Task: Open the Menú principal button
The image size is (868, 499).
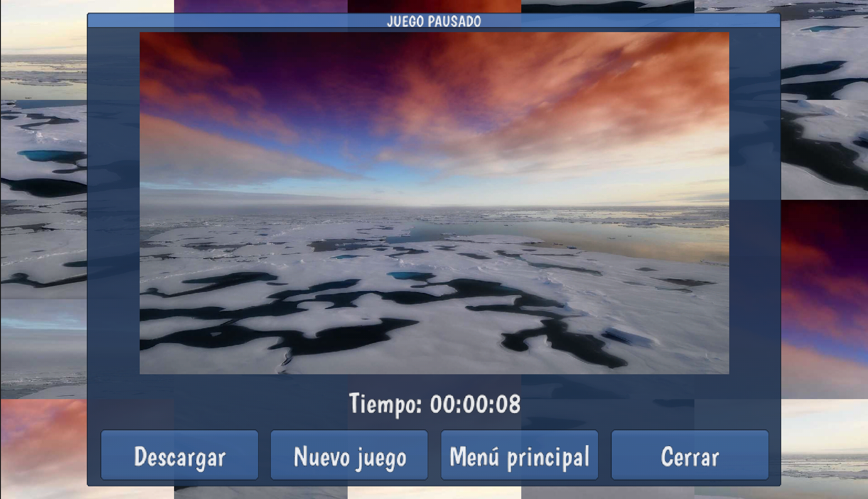Action: coord(519,455)
